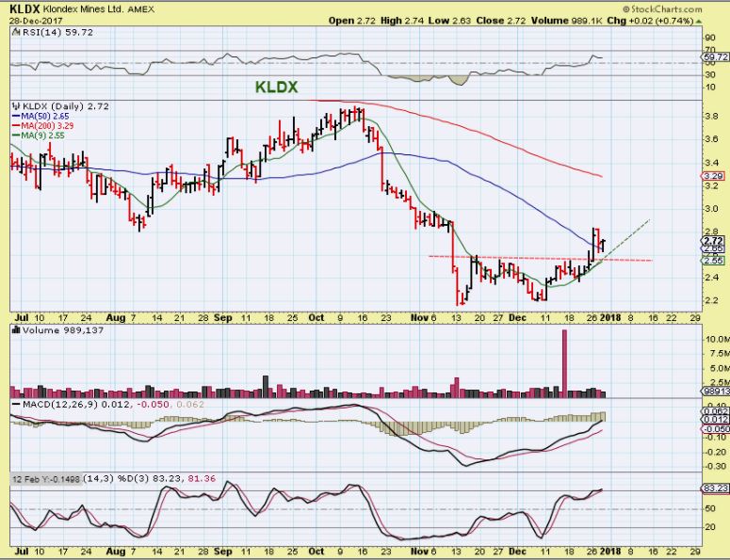This screenshot has width=730, height=560.
Task: Click the red line marker before MA(200)
Action: 16,126
